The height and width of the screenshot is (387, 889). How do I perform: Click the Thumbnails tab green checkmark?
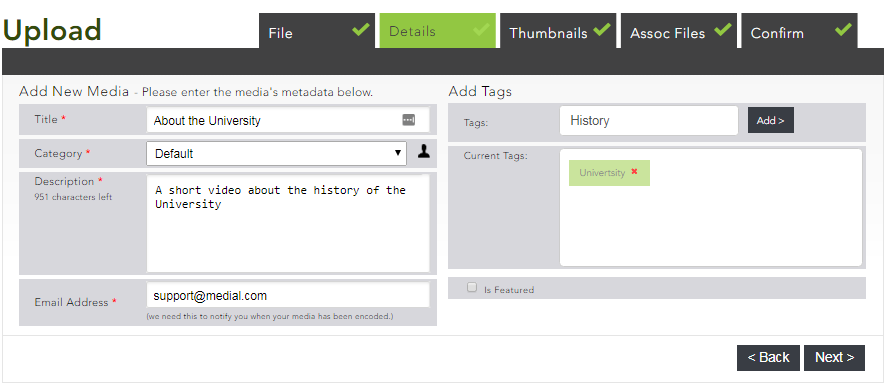[602, 29]
